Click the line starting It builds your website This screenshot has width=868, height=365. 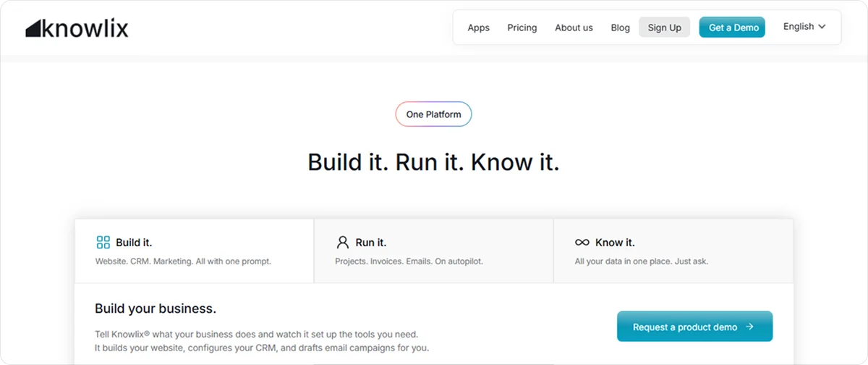pos(262,348)
